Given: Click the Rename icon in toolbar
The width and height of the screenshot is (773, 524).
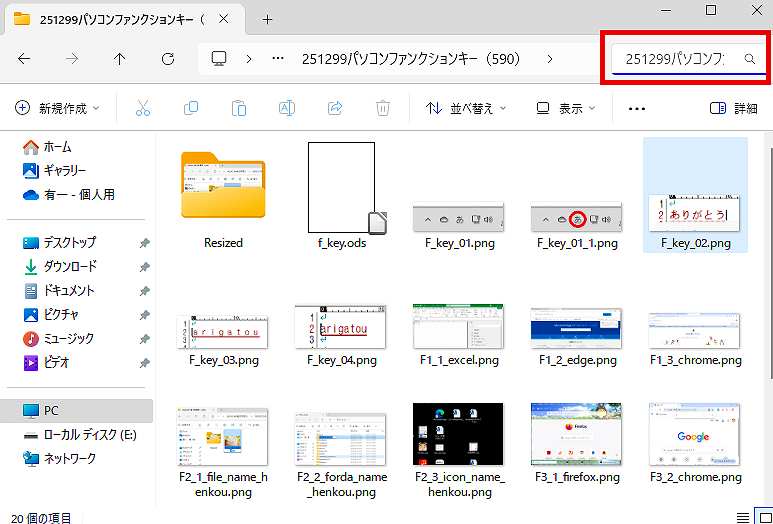Looking at the screenshot, I should (x=287, y=108).
